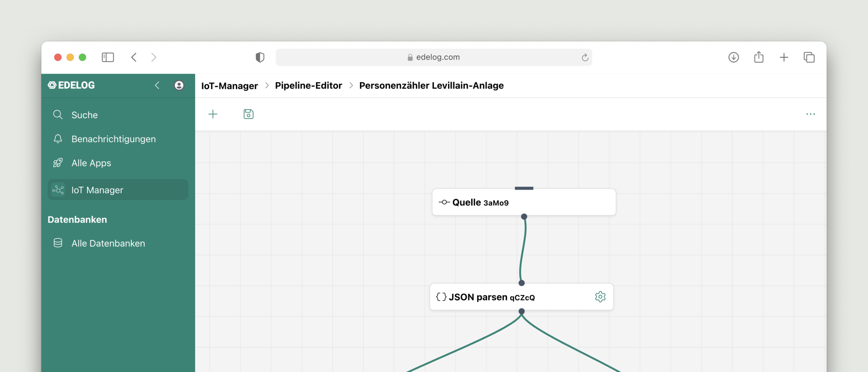Click the browser privacy shield icon
The image size is (868, 372).
tap(260, 57)
